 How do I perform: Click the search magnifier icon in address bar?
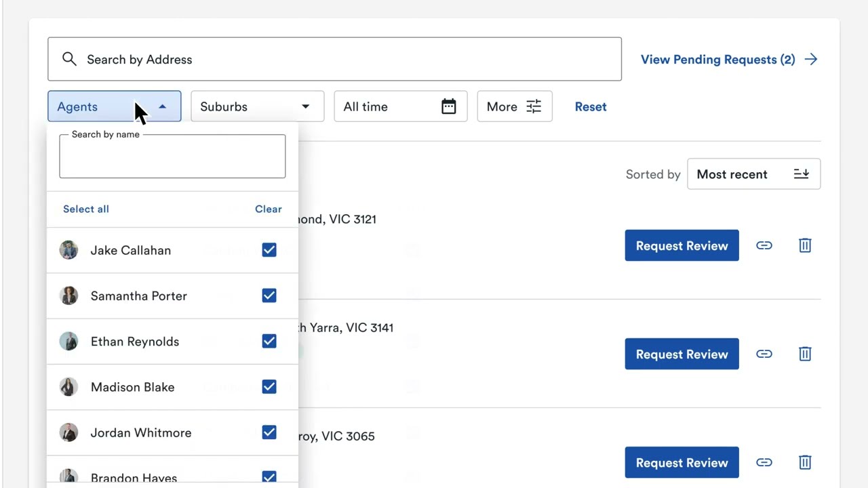coord(69,59)
